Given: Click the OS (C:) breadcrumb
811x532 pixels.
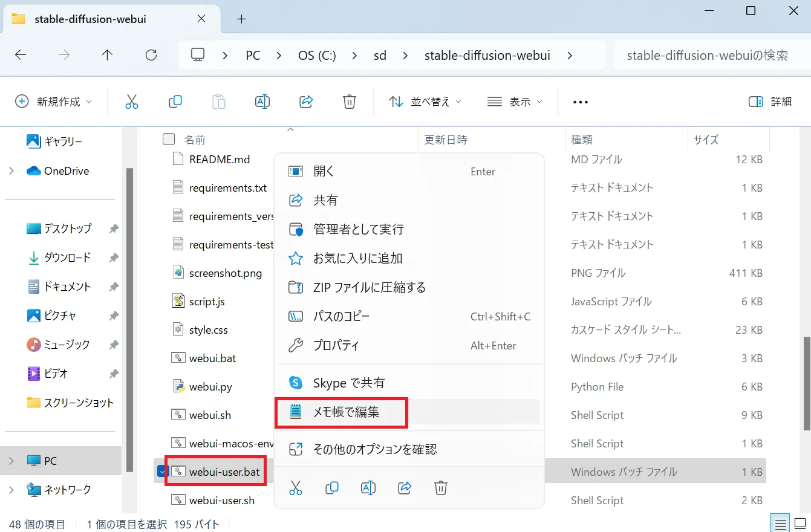Looking at the screenshot, I should (317, 56).
